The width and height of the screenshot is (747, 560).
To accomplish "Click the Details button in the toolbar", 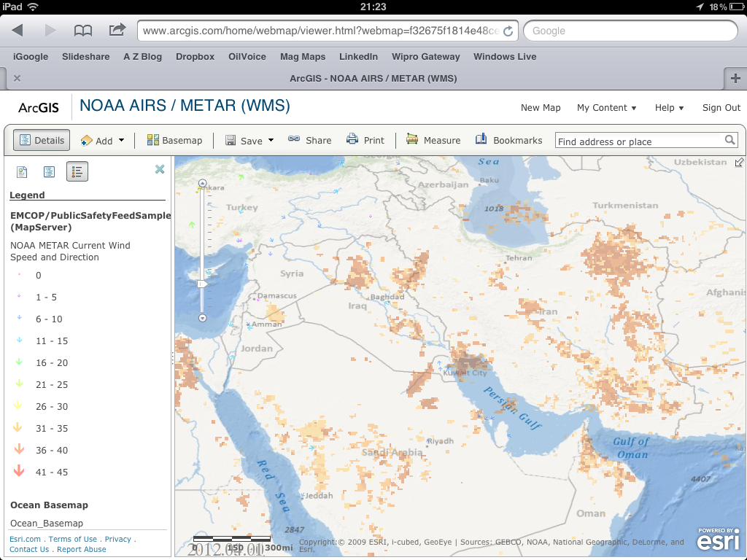I will coord(42,140).
